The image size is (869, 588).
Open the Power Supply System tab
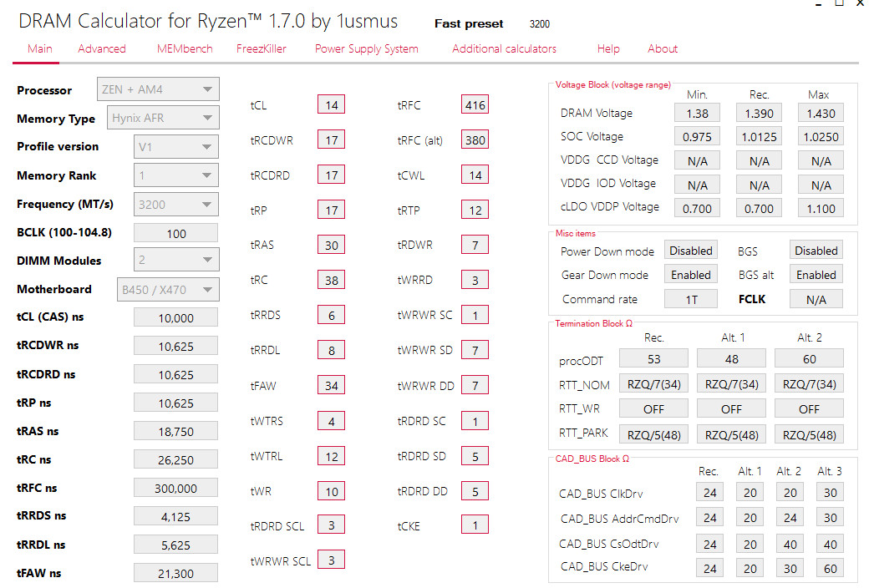pyautogui.click(x=366, y=48)
